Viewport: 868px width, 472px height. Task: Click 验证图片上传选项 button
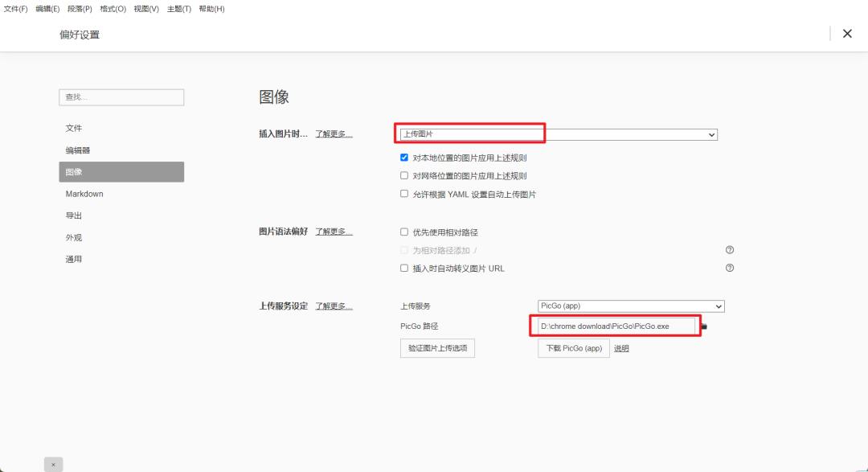(x=437, y=348)
